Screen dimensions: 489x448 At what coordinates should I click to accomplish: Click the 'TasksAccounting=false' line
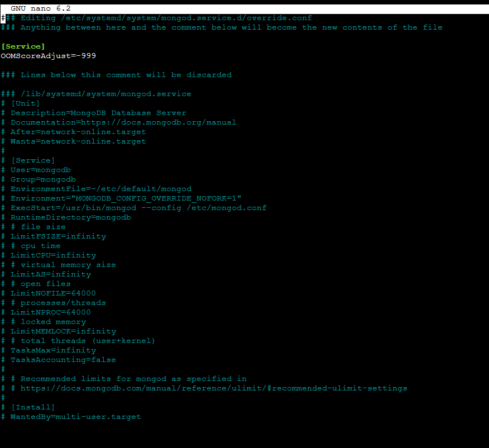[x=58, y=360]
